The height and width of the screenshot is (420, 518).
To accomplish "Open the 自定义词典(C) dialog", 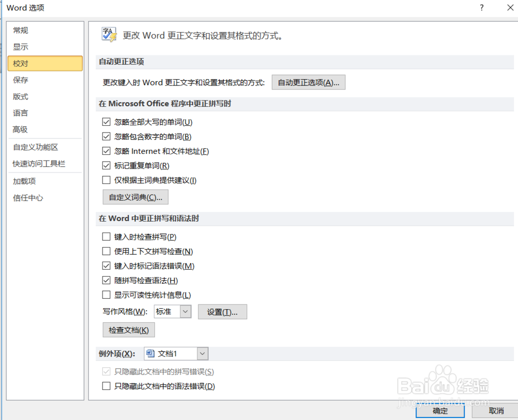I will click(135, 197).
